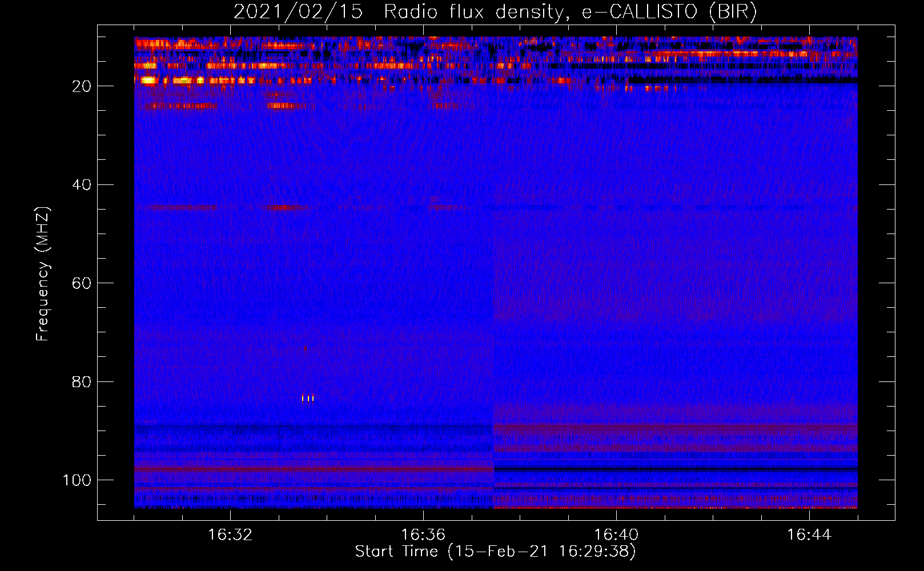This screenshot has height=571, width=924.
Task: Click the bright yellow burst at 20 MHz start
Action: coord(148,81)
